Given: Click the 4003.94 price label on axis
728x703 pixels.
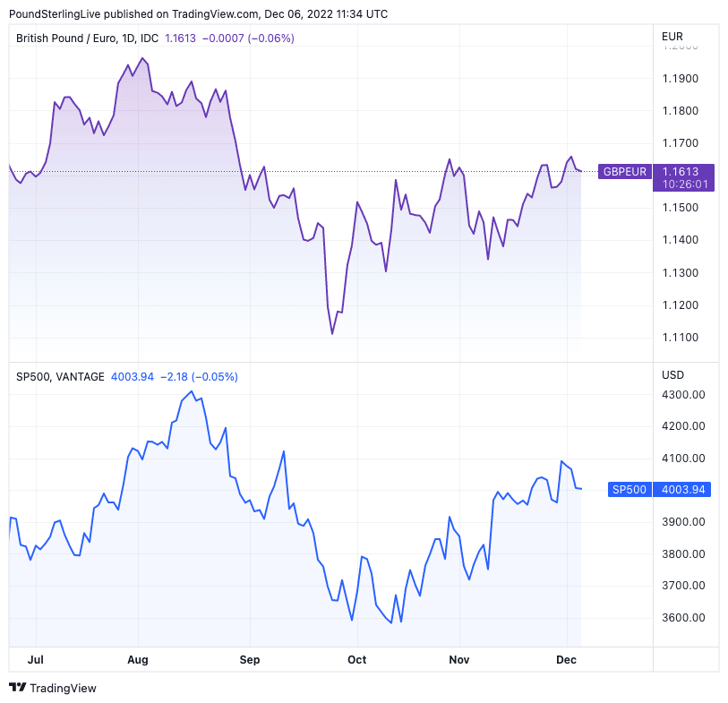Looking at the screenshot, I should pos(684,489).
